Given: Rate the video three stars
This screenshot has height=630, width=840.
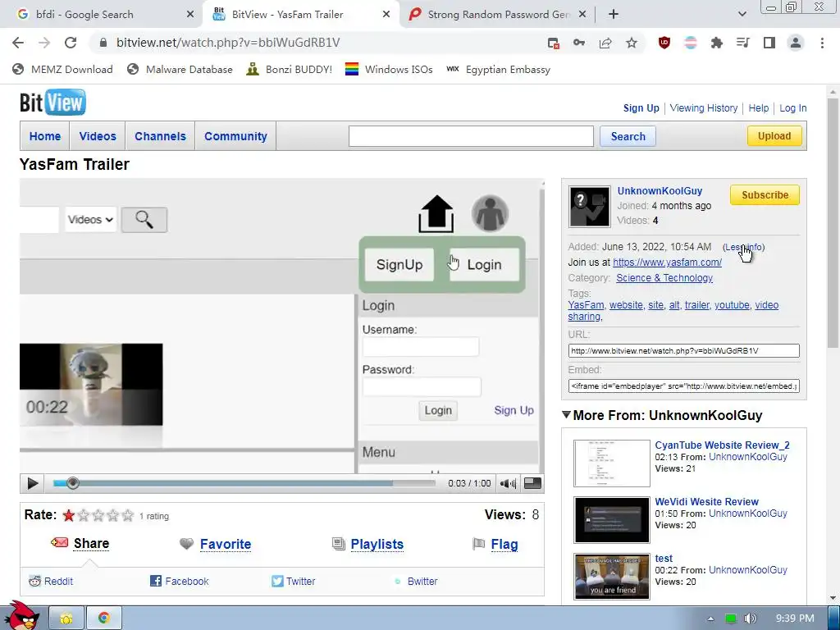Looking at the screenshot, I should click(x=98, y=515).
